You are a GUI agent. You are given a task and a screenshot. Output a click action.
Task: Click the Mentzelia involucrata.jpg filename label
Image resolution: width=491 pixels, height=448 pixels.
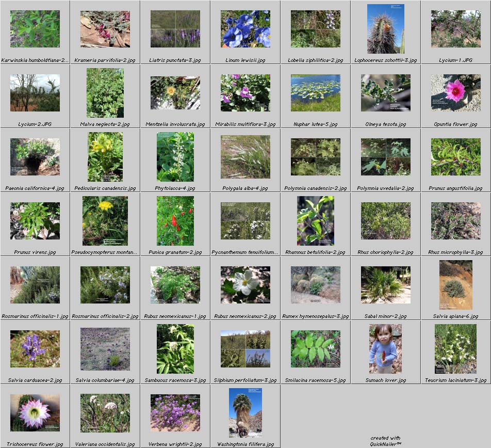175,124
